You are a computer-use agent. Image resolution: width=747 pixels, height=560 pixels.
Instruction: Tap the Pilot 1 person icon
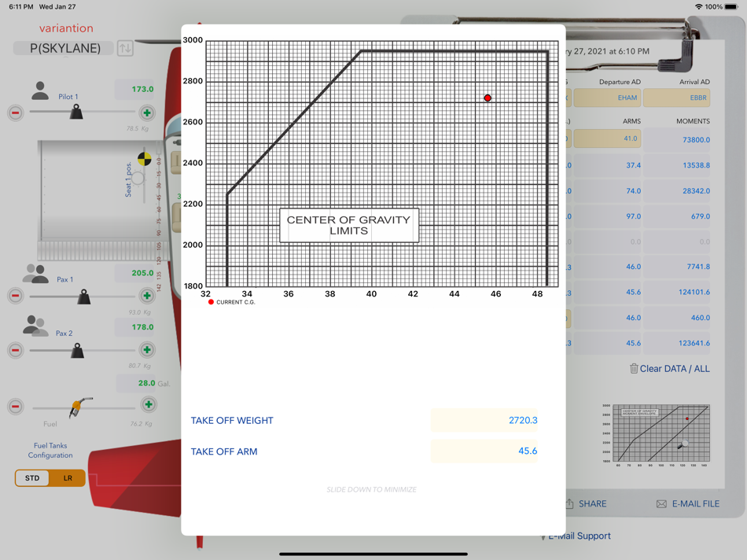coord(40,90)
